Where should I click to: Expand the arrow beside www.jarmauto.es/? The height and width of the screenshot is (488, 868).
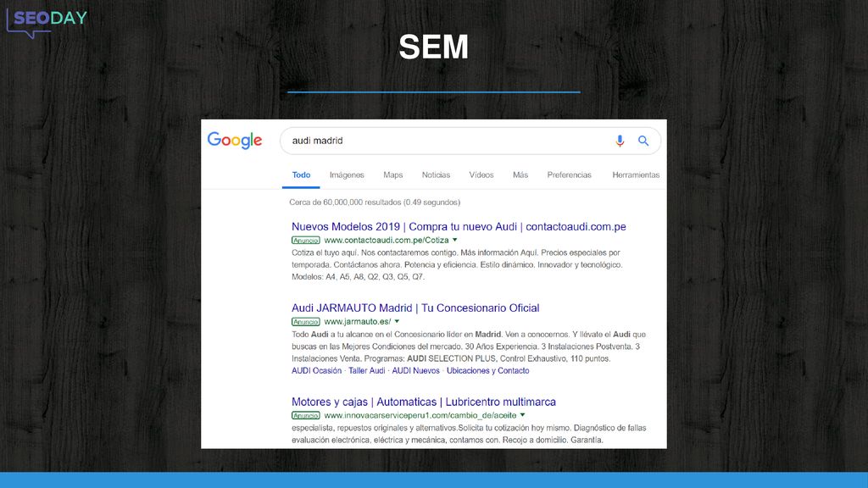pyautogui.click(x=397, y=321)
